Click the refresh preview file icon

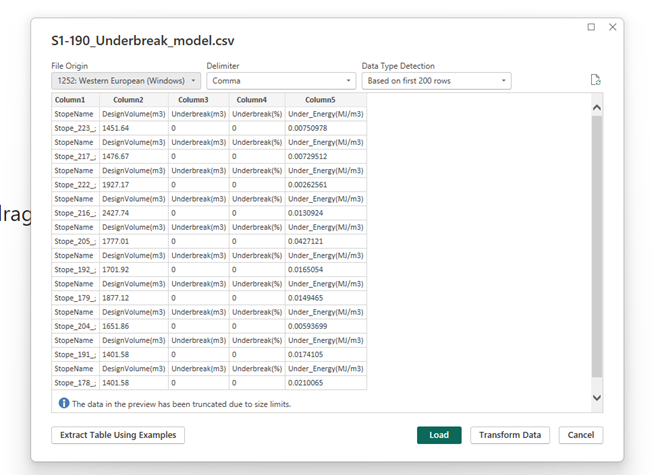[x=595, y=80]
